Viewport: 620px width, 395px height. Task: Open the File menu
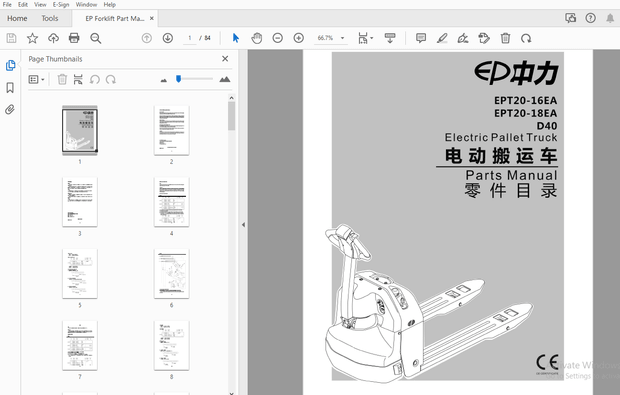point(7,5)
